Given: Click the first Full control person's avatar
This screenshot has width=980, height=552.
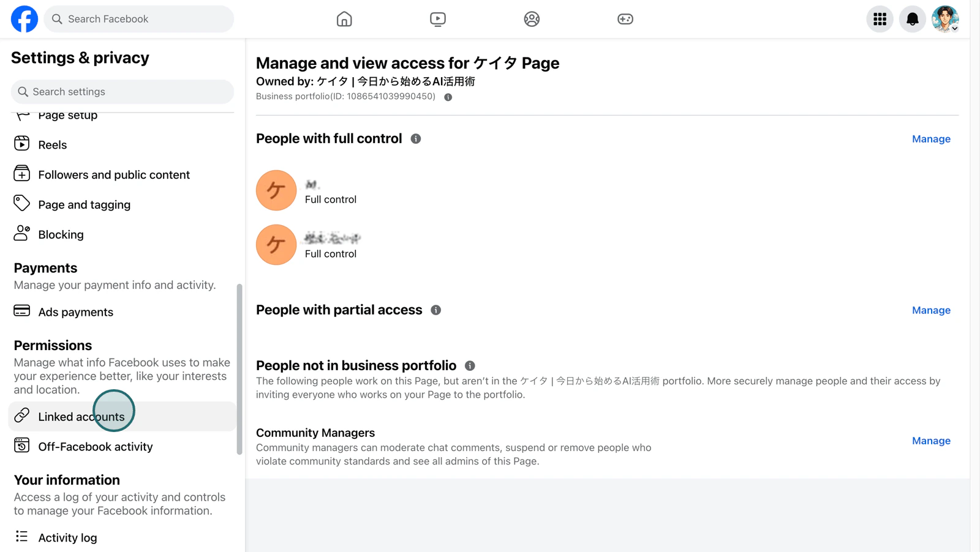Looking at the screenshot, I should tap(276, 190).
